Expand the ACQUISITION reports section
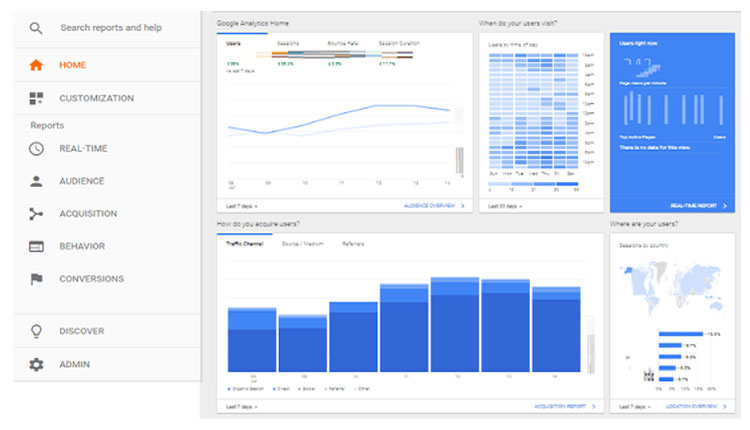This screenshot has width=750, height=430. tap(88, 214)
